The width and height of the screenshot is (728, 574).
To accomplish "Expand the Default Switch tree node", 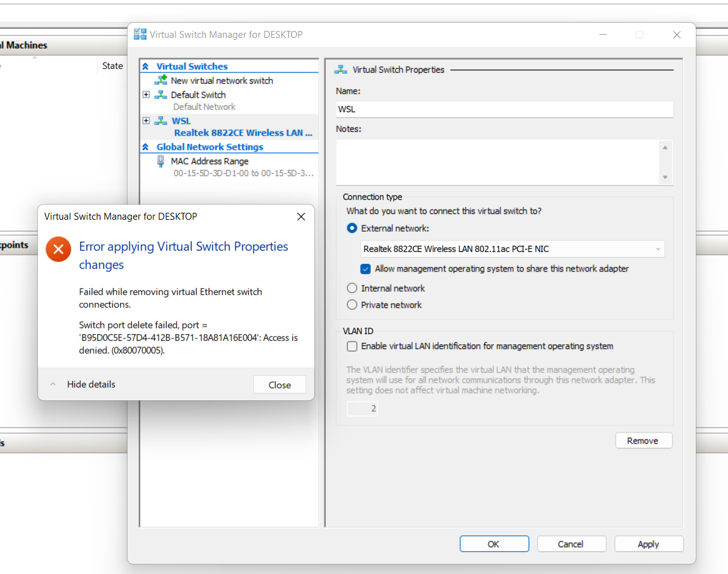I will [x=146, y=94].
